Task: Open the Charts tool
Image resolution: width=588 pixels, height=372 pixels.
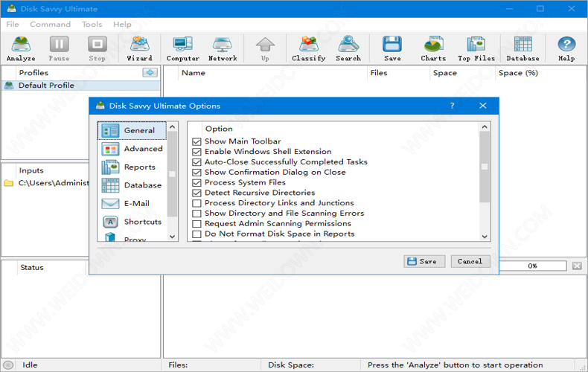Action: coord(433,48)
